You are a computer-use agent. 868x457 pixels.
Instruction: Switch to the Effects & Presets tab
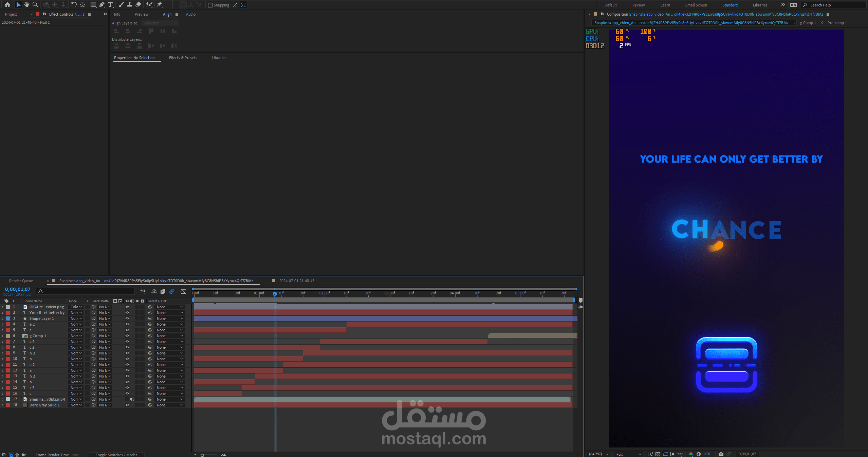pos(183,58)
